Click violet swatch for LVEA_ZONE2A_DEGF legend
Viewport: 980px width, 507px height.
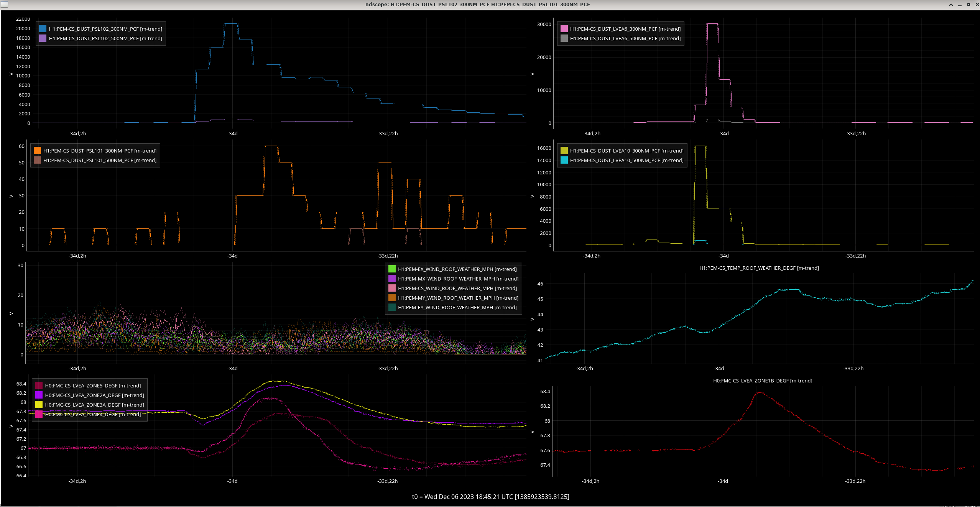point(39,395)
